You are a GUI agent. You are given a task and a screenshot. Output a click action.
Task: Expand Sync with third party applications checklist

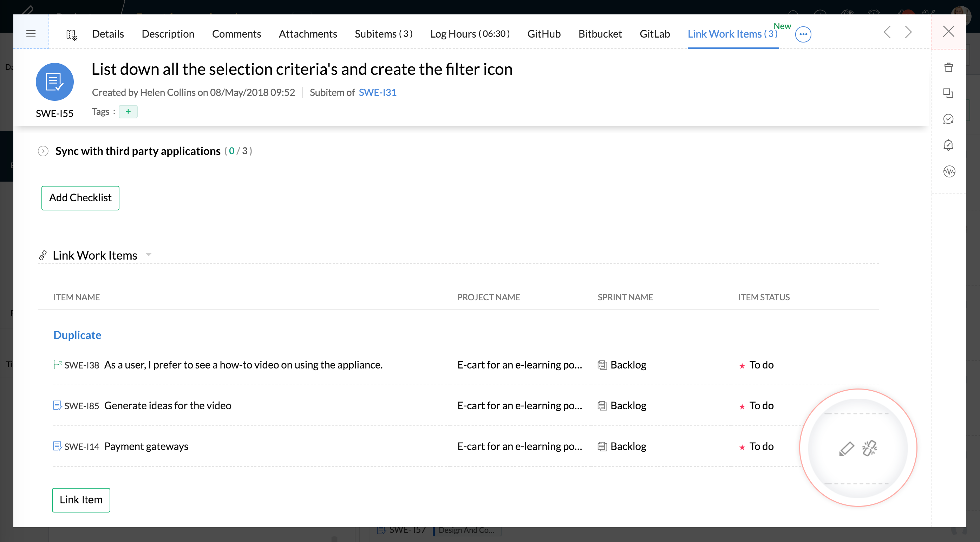point(43,151)
